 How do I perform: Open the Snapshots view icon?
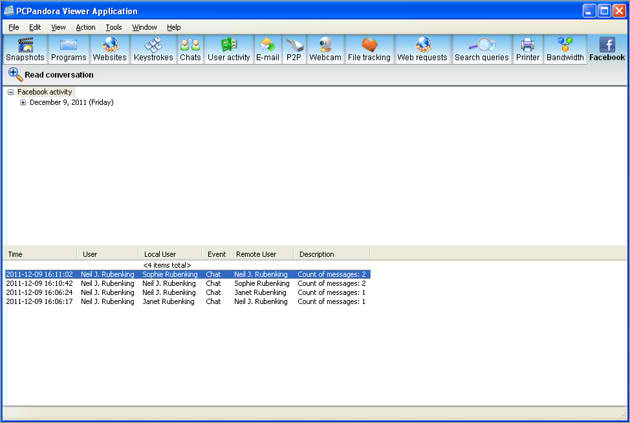coord(25,50)
